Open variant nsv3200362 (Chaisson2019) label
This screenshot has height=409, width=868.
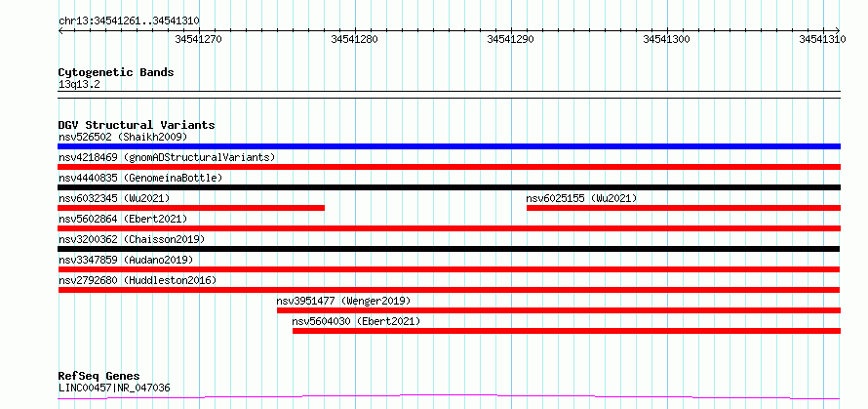coord(132,239)
